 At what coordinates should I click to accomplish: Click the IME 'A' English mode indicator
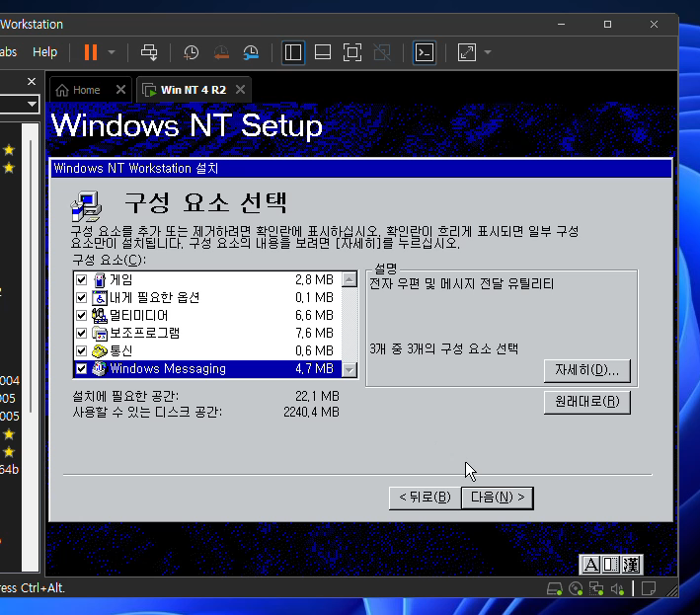590,565
